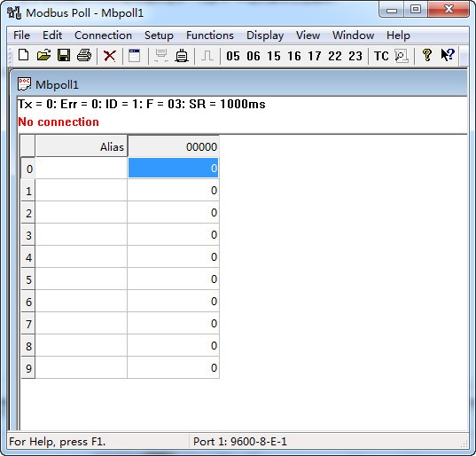Select function 23 toolbar button
This screenshot has height=456, width=476.
point(355,56)
